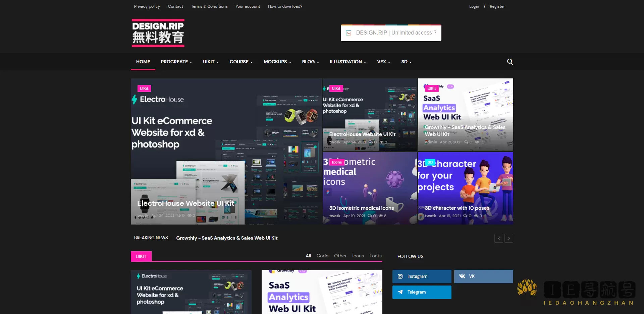The height and width of the screenshot is (314, 644).
Task: Expand the PROCREATE dropdown menu
Action: tap(176, 62)
